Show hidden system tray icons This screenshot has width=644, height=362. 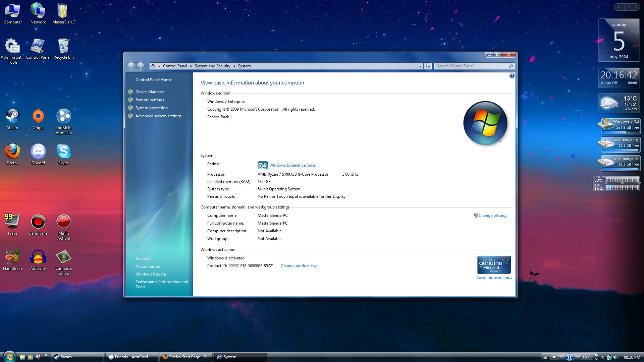(x=602, y=357)
